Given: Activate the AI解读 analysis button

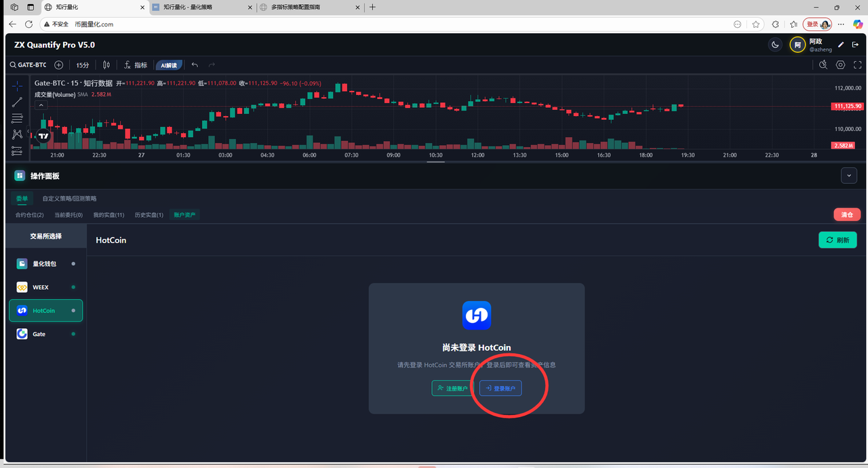Looking at the screenshot, I should click(169, 65).
